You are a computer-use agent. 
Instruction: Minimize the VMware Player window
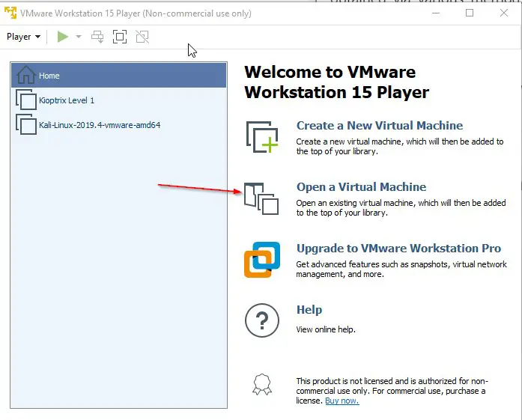[436, 13]
